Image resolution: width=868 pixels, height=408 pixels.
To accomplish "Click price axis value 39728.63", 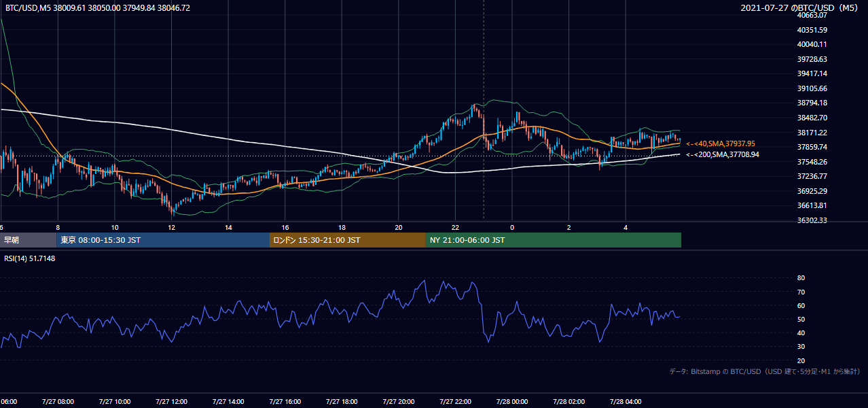I will pyautogui.click(x=812, y=59).
